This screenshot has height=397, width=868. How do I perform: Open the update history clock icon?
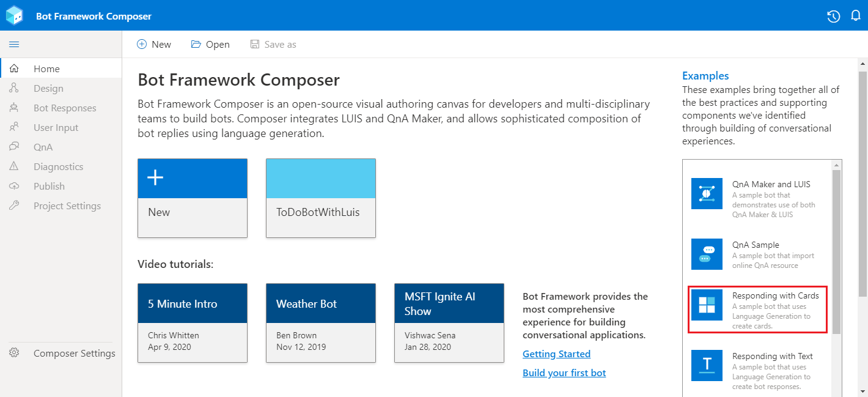(x=834, y=17)
